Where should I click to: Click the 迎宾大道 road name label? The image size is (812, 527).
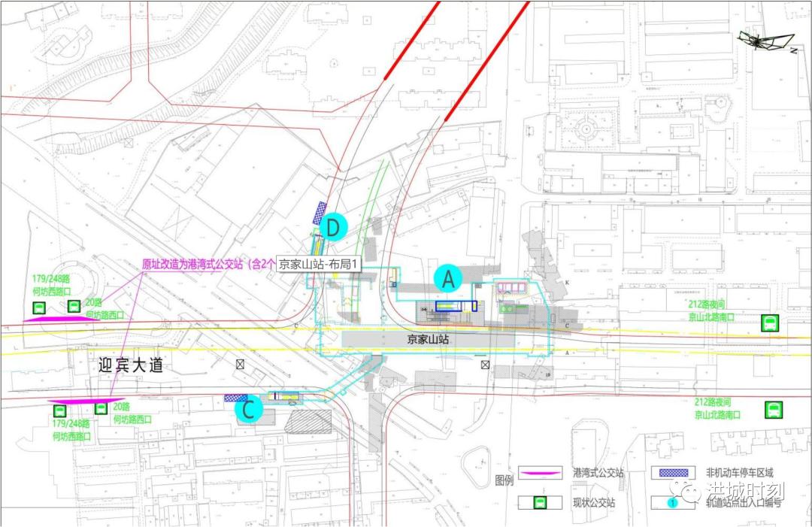pyautogui.click(x=131, y=365)
